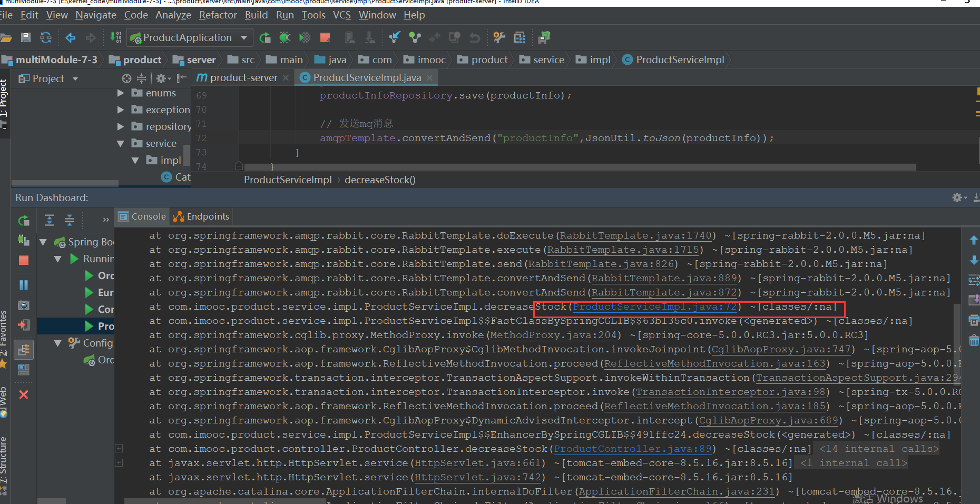Expand the exception folder in Project tree

pyautogui.click(x=121, y=110)
